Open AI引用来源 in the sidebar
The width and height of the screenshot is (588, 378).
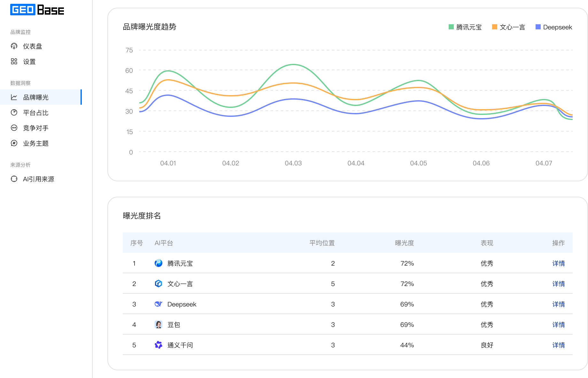point(41,179)
